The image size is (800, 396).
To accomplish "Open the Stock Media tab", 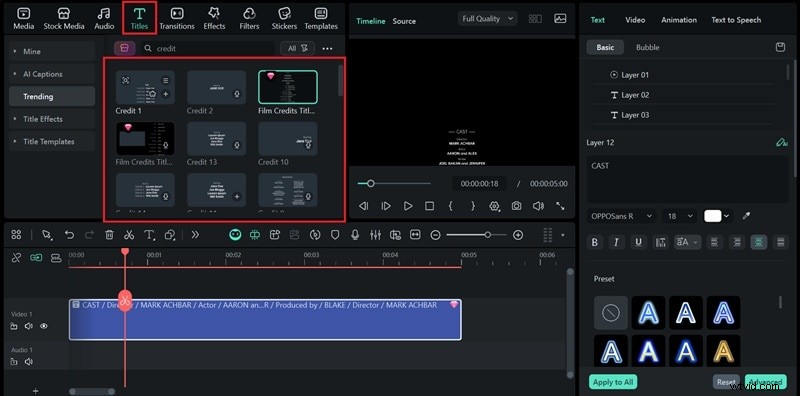I will coord(64,18).
